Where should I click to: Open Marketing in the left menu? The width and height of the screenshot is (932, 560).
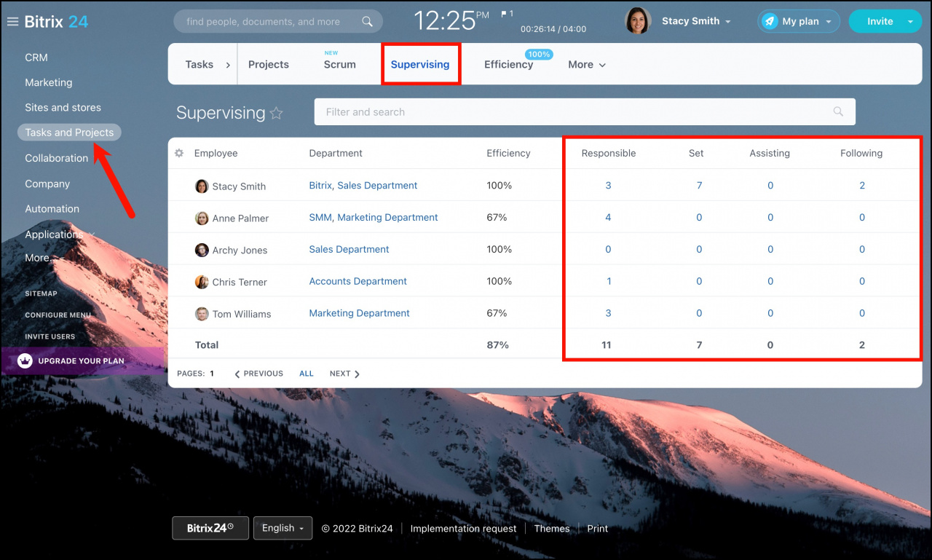[x=49, y=83]
